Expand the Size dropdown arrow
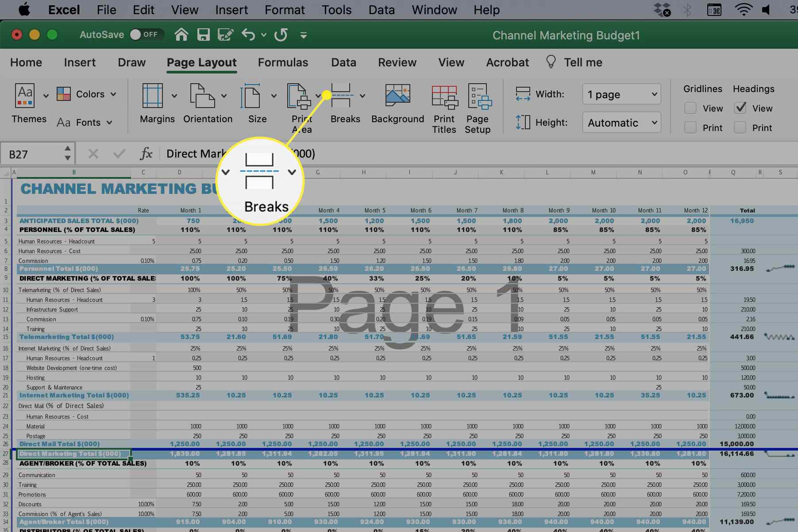This screenshot has width=798, height=532. (x=274, y=96)
